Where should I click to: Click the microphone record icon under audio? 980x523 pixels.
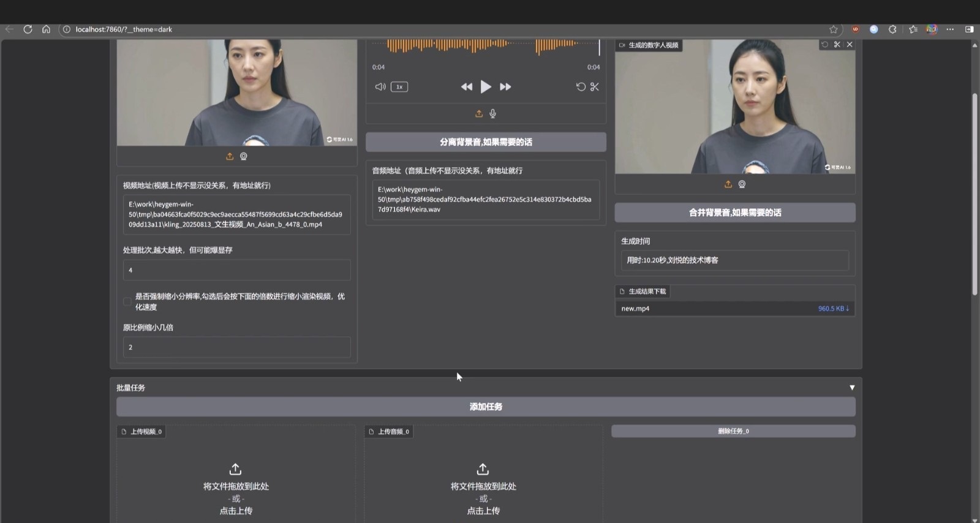(x=493, y=114)
